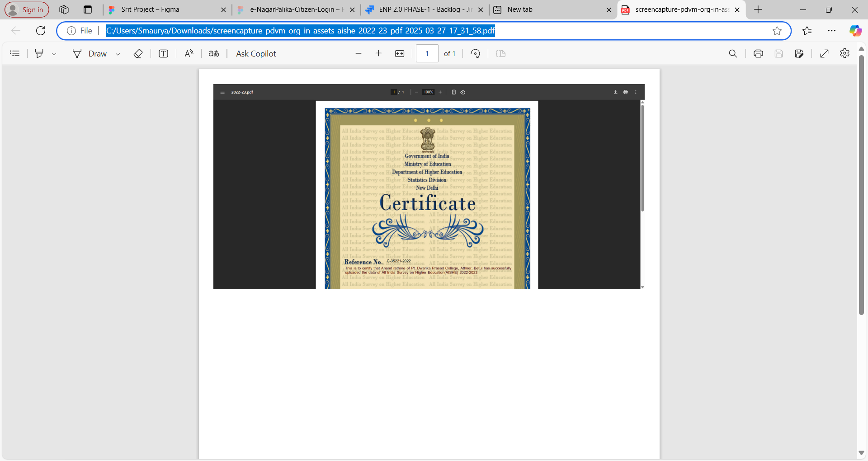868x461 pixels.
Task: Switch to ENP 2.0 PHASE-1 Backlog tab
Action: (x=424, y=9)
